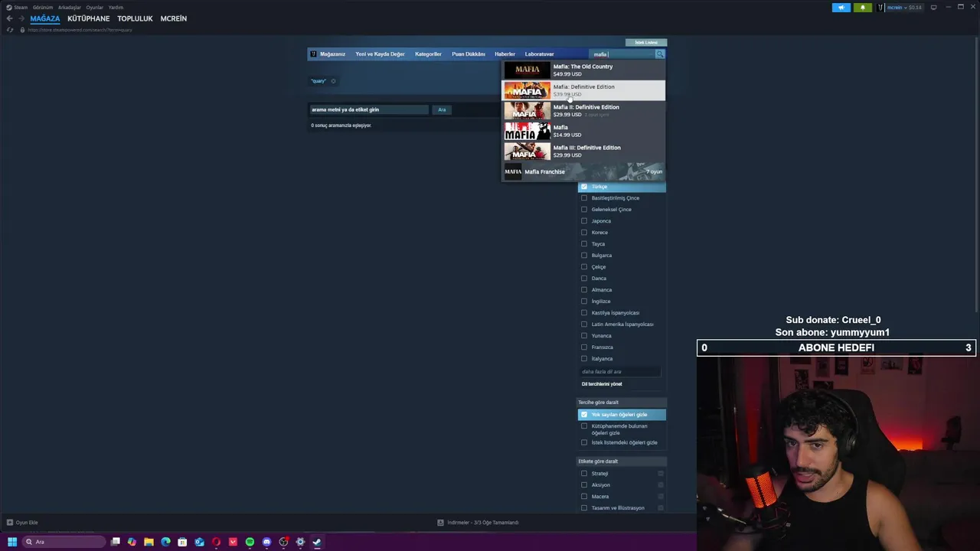This screenshot has height=551, width=980.
Task: Open the Arkadaşlar menu
Action: [70, 8]
